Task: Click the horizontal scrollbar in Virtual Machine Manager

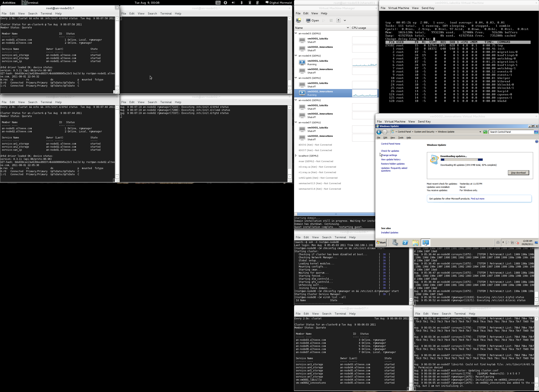Action: coord(335,214)
